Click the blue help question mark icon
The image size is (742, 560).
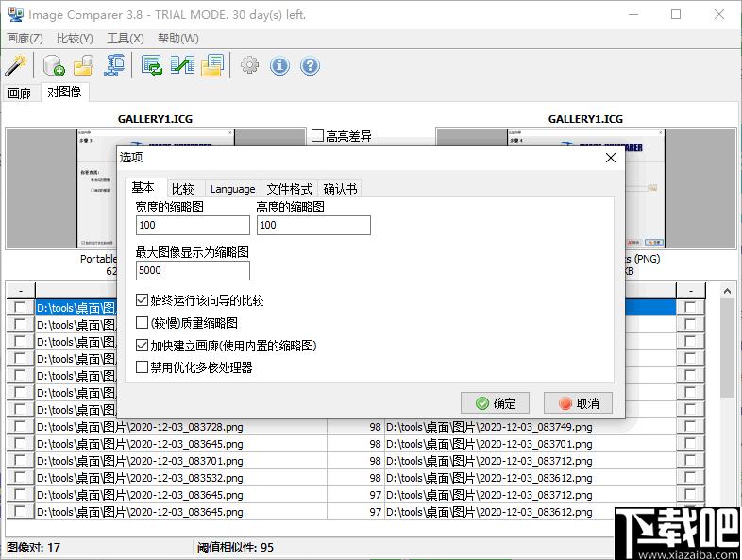coord(310,66)
